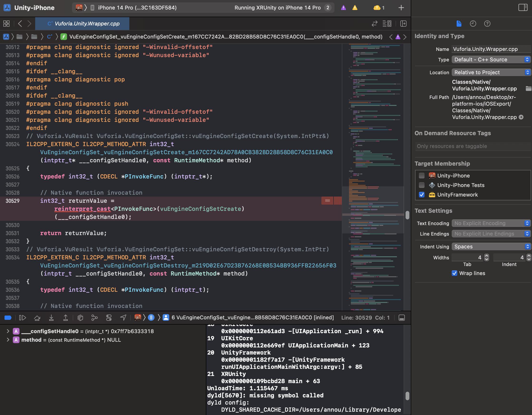Open the project root jump bar icon
Viewport: 532px width, 415px height.
tap(6, 37)
